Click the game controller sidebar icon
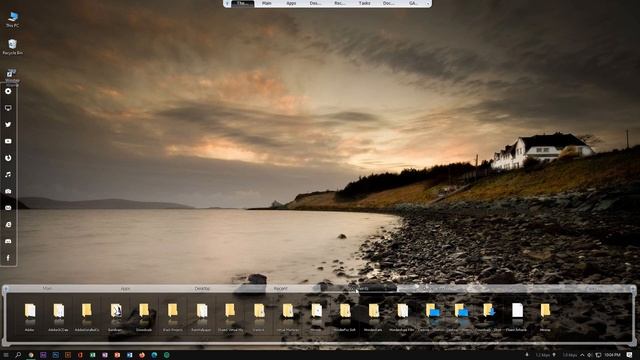The height and width of the screenshot is (360, 640). click(x=8, y=241)
